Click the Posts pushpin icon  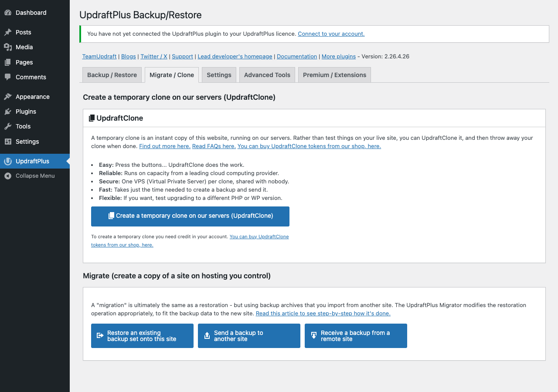8,32
